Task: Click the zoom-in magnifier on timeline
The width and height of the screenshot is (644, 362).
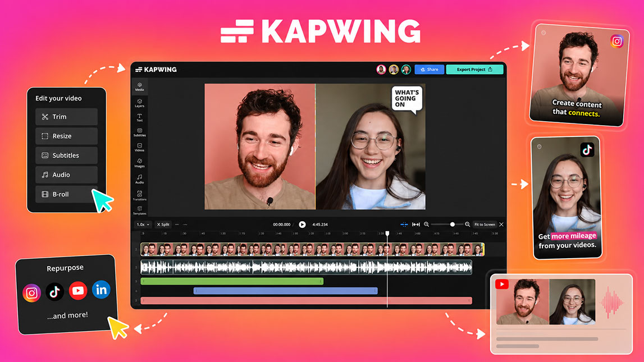Action: click(x=467, y=224)
